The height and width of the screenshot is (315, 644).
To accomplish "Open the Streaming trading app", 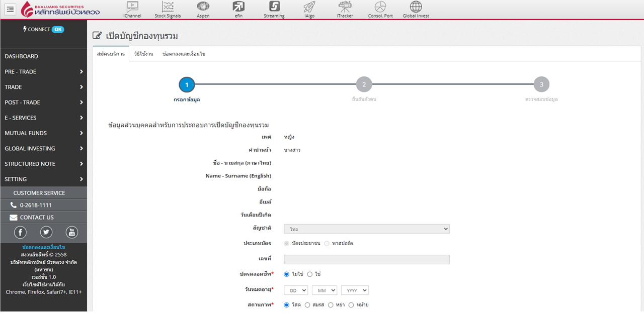I will pyautogui.click(x=274, y=7).
